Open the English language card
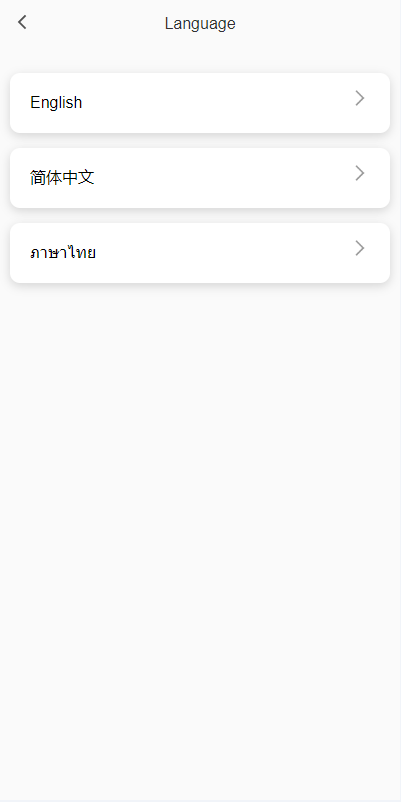 (x=200, y=103)
